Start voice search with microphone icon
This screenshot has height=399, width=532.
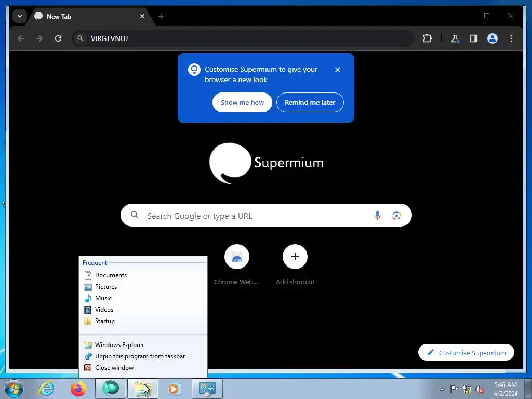click(377, 215)
